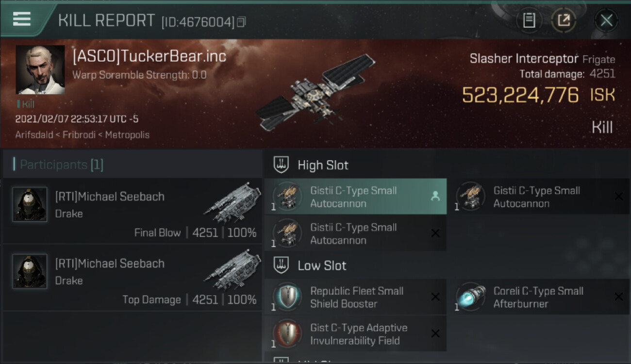Click the X beside Coreli C-Type Afterburner
The height and width of the screenshot is (364, 631).
pyautogui.click(x=618, y=297)
